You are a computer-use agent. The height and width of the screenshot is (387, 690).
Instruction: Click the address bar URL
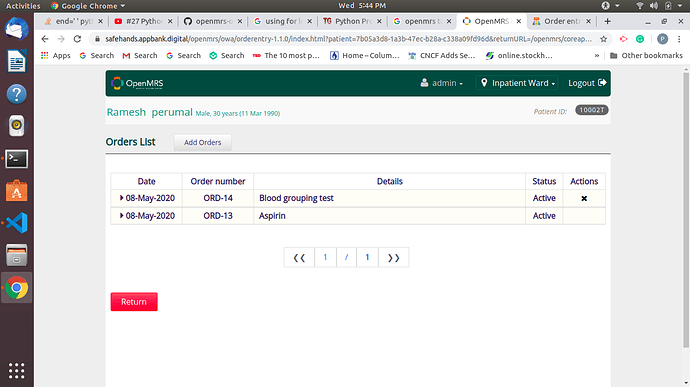(x=348, y=39)
